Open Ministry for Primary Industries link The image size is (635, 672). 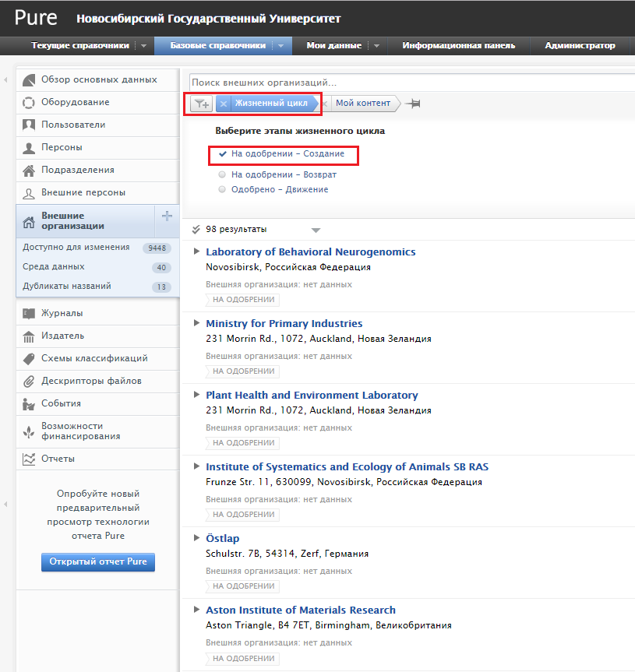284,323
